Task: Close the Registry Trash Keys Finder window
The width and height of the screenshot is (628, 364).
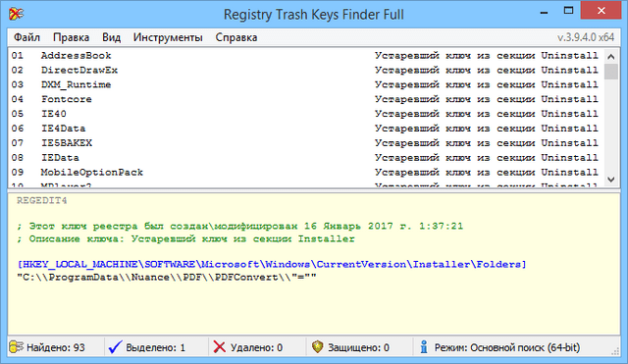Action: (601, 11)
